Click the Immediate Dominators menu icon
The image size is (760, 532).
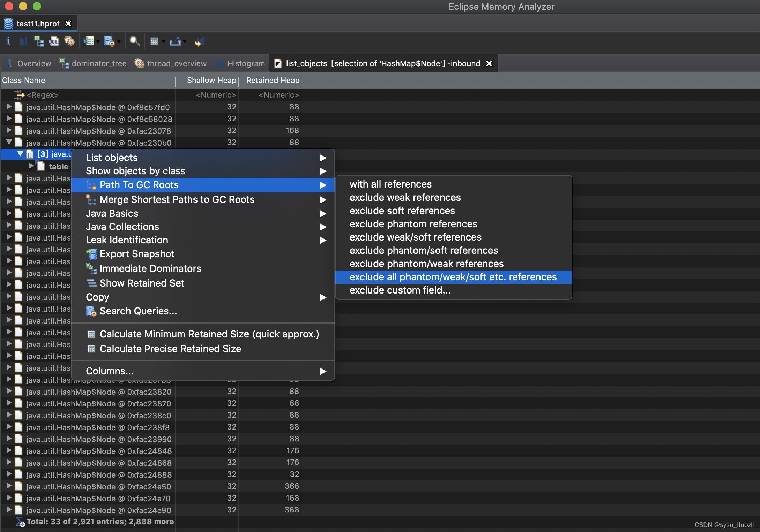(x=91, y=269)
